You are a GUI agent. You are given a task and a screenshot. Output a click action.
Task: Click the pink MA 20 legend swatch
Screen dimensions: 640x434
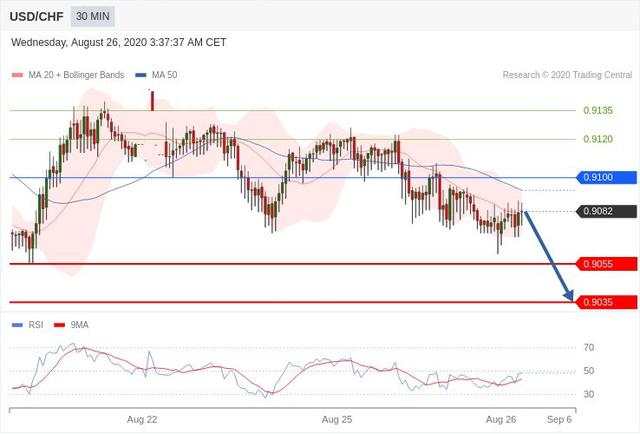(x=18, y=75)
